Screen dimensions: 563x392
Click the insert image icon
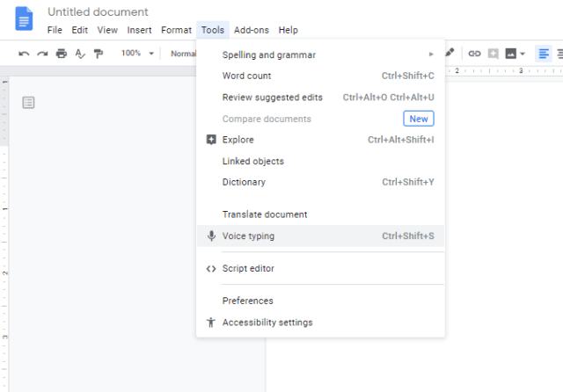click(x=510, y=54)
